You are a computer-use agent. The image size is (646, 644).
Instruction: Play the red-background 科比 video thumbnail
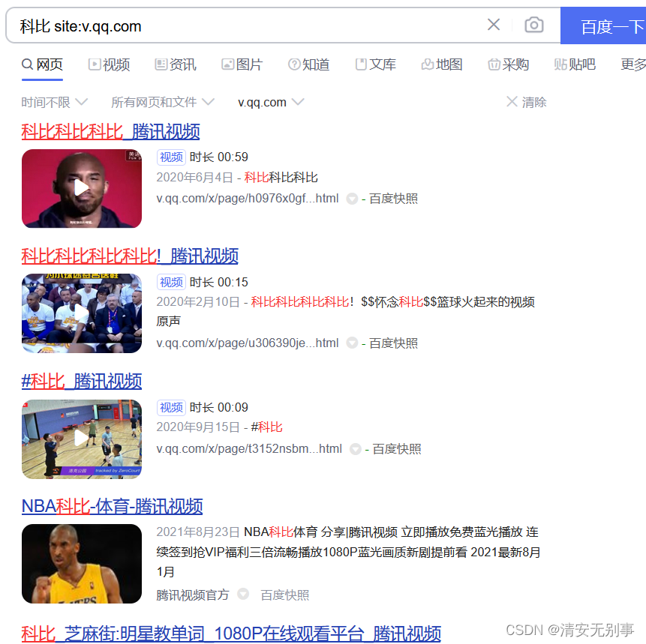(82, 189)
